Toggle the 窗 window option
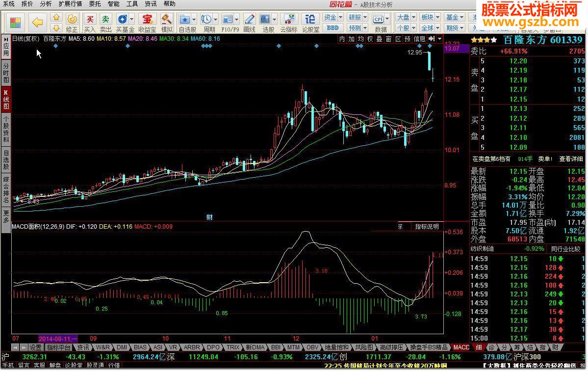588x371 pixels. click(389, 39)
